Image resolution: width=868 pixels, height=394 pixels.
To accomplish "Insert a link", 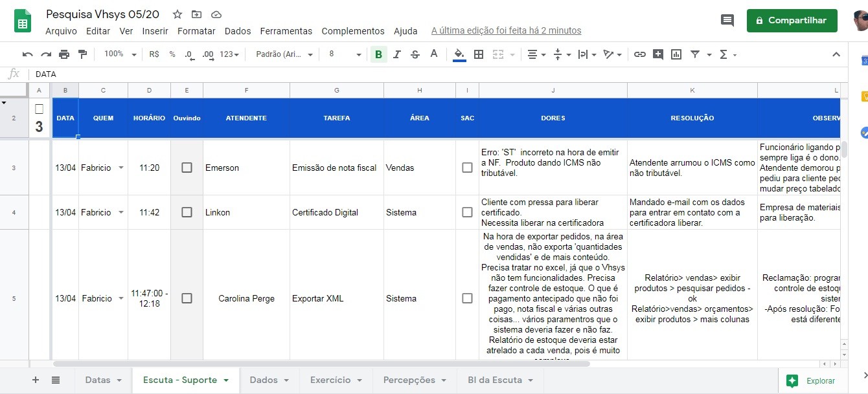I will 640,54.
